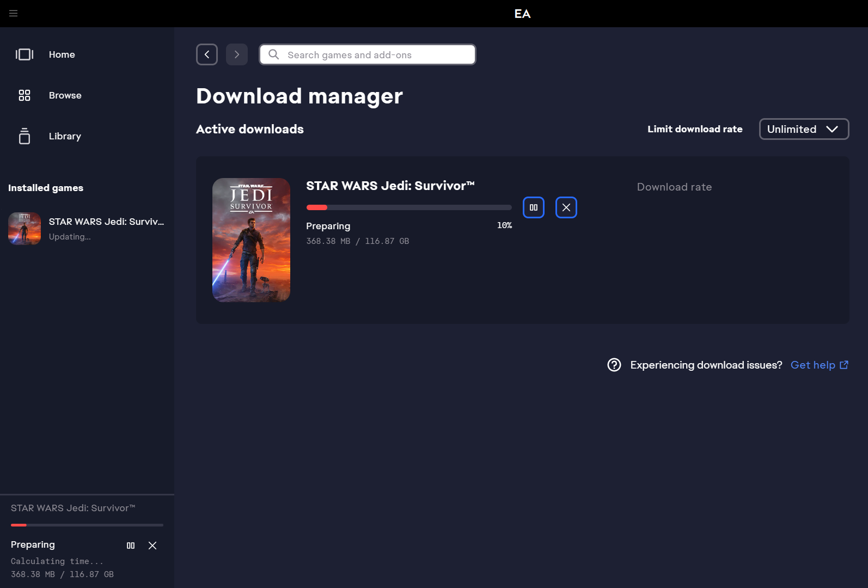The image size is (868, 588).
Task: Click the Search games and add-ons field
Action: pyautogui.click(x=376, y=54)
